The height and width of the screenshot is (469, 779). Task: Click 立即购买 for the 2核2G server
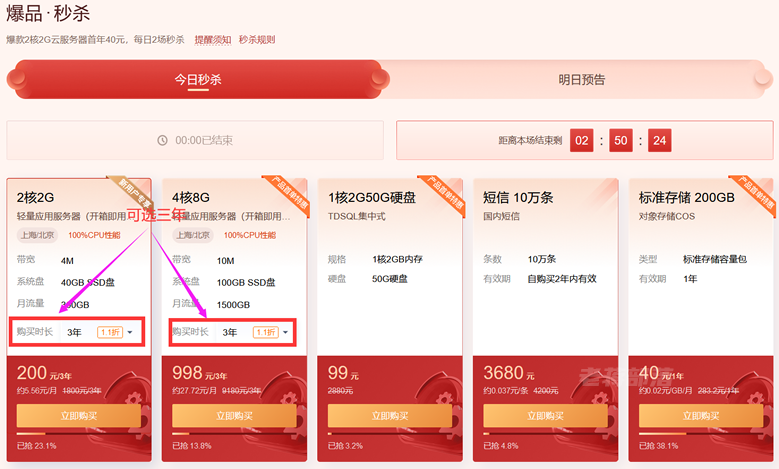pos(78,416)
